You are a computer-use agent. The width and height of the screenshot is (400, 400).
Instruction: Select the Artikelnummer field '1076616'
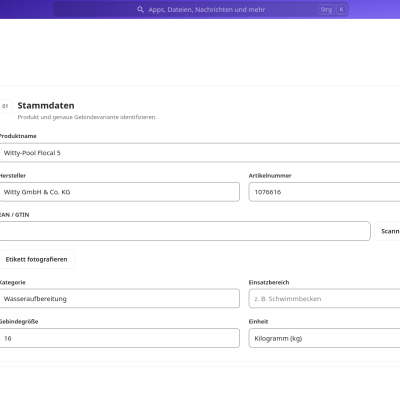(x=324, y=192)
